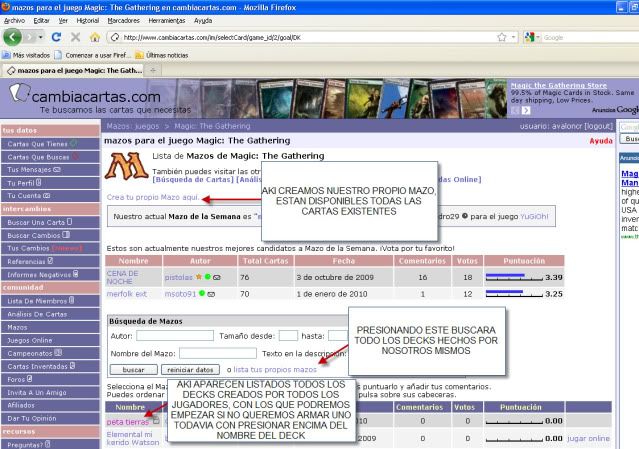Screen dimensions: 639x449
Task: Click the logout link next to avalonor
Action: click(x=598, y=126)
